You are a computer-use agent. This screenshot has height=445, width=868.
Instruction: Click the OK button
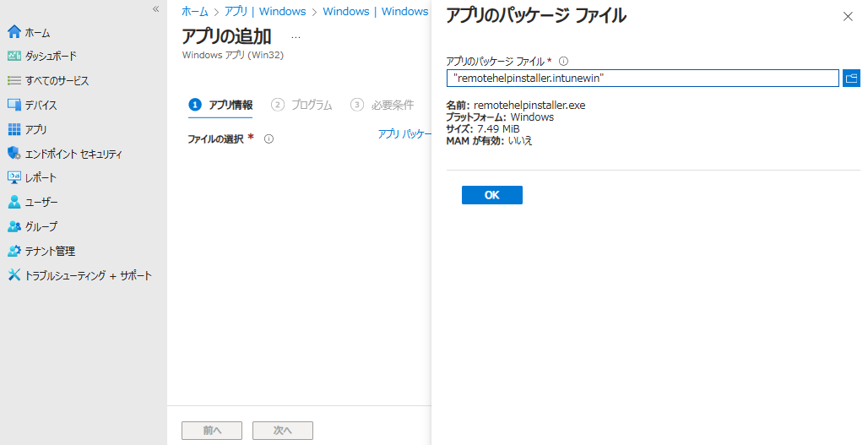click(492, 195)
